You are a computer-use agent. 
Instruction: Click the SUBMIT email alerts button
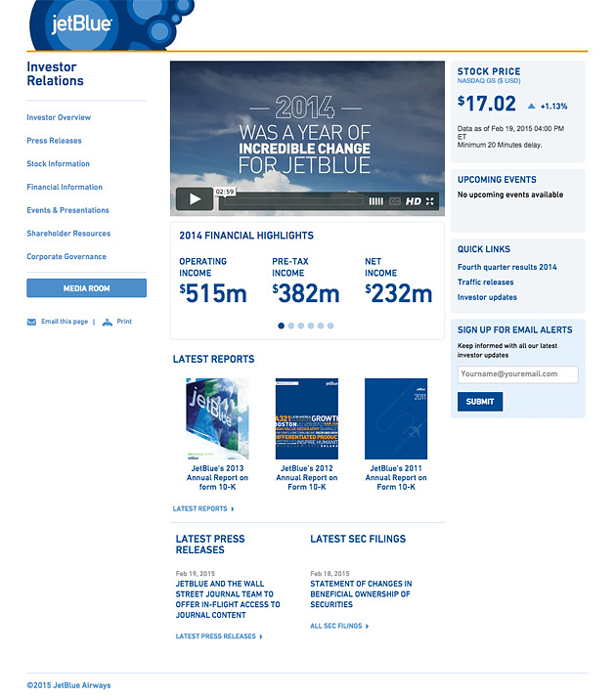point(480,402)
